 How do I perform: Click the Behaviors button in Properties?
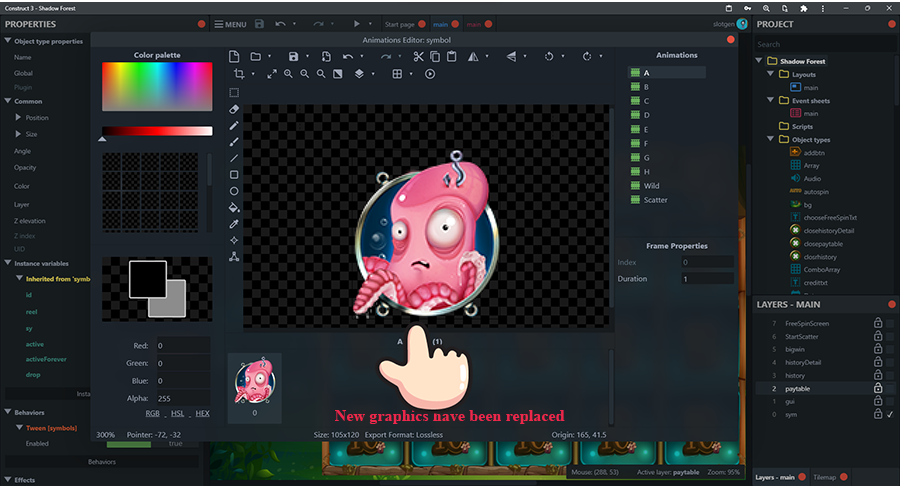pos(102,462)
